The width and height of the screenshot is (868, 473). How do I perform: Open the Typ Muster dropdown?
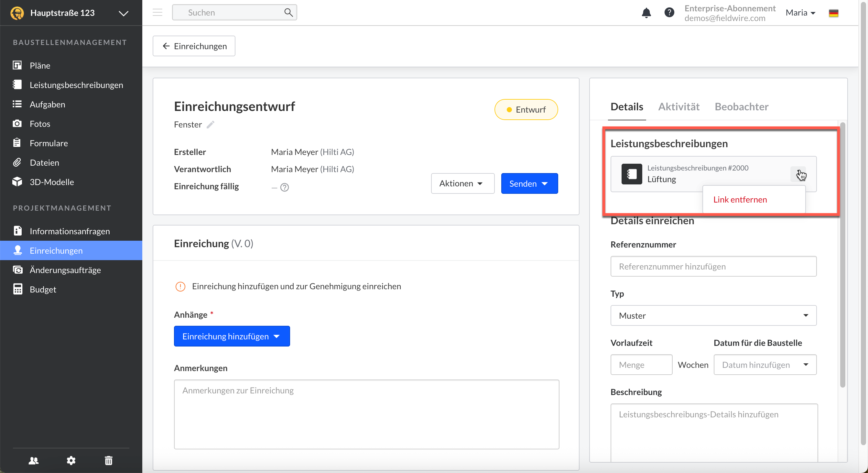[x=713, y=315]
